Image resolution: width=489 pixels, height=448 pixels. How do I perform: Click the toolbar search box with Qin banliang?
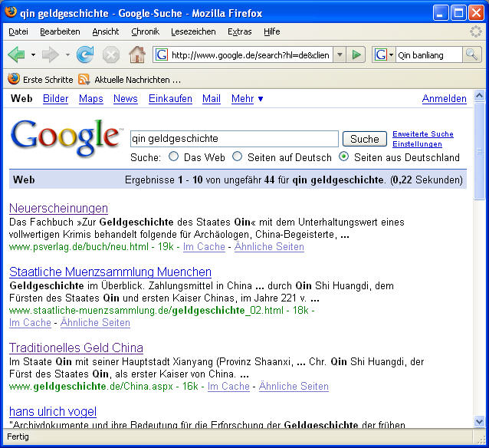click(x=428, y=55)
